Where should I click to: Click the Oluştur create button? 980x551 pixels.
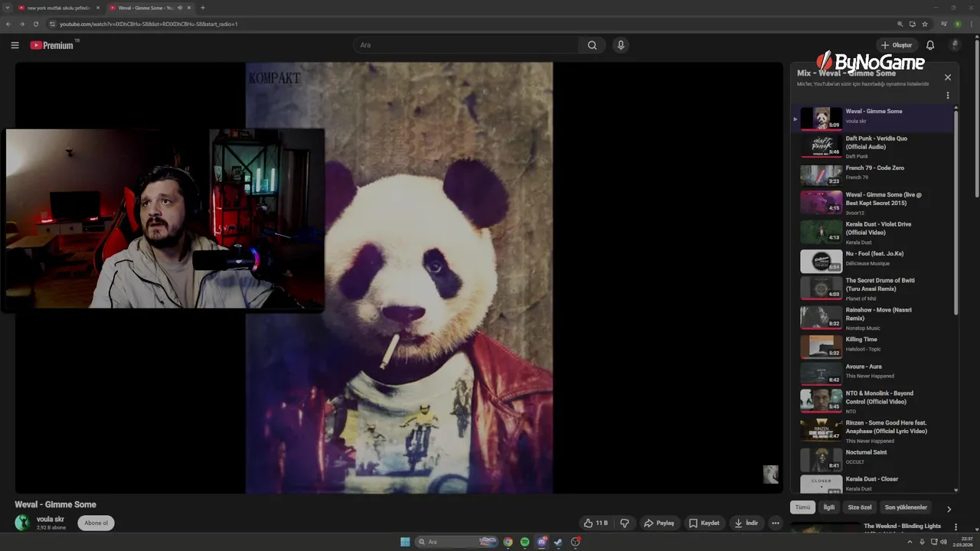click(897, 45)
